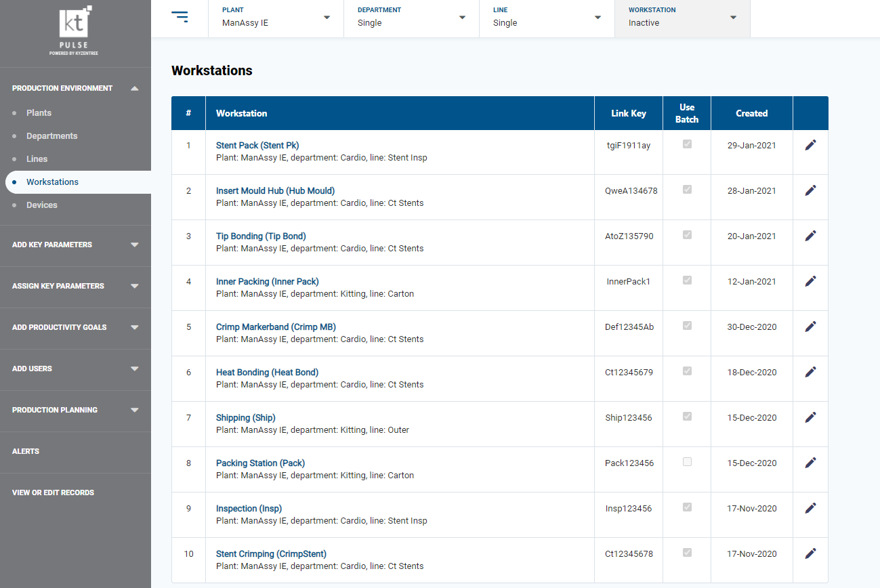Image resolution: width=880 pixels, height=588 pixels.
Task: Edit the Heat Bonding pencil icon
Action: (810, 372)
